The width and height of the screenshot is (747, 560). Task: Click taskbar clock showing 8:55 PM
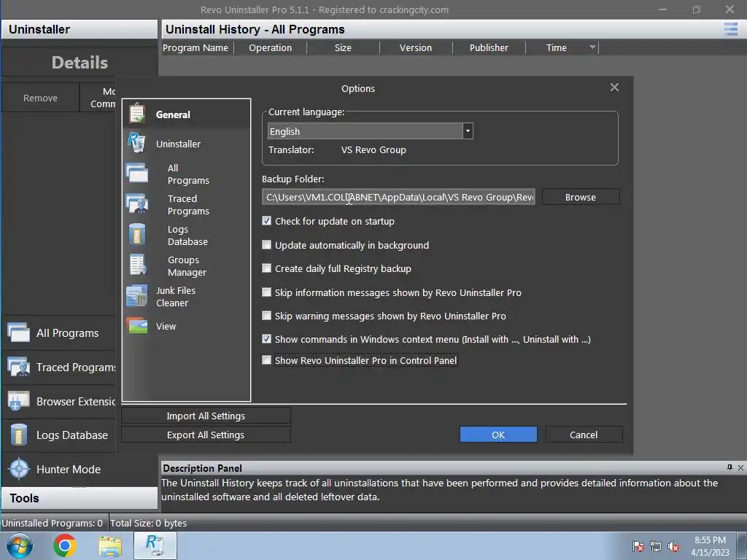pos(710,546)
